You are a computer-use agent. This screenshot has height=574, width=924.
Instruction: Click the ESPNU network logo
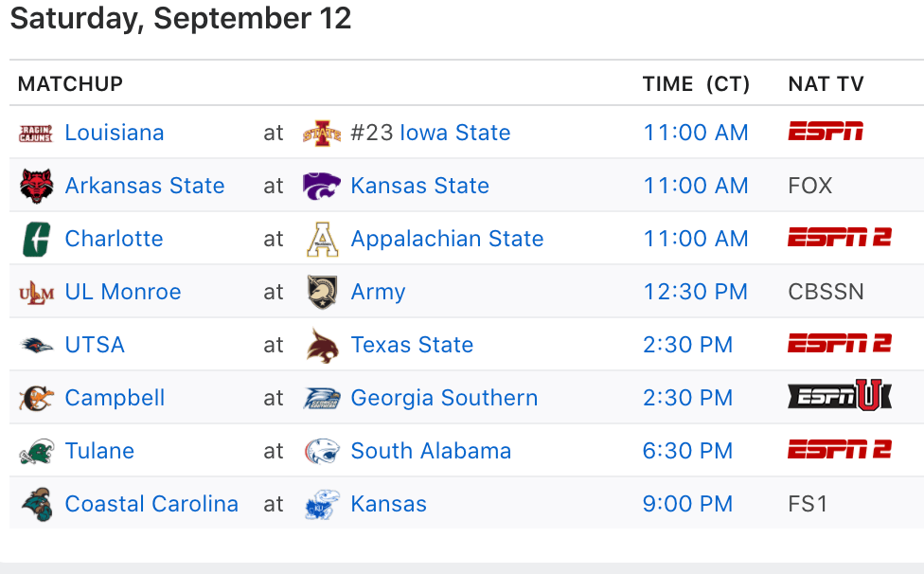pyautogui.click(x=840, y=396)
